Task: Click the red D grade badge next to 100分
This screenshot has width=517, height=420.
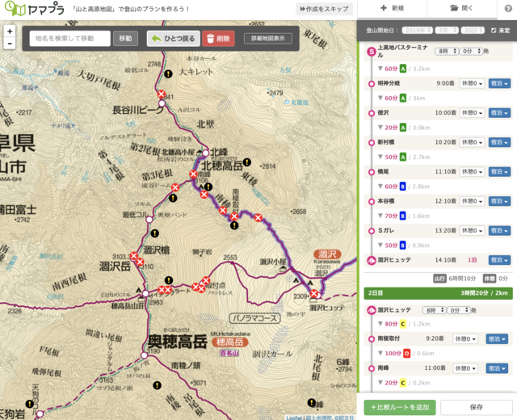Action: pyautogui.click(x=406, y=354)
